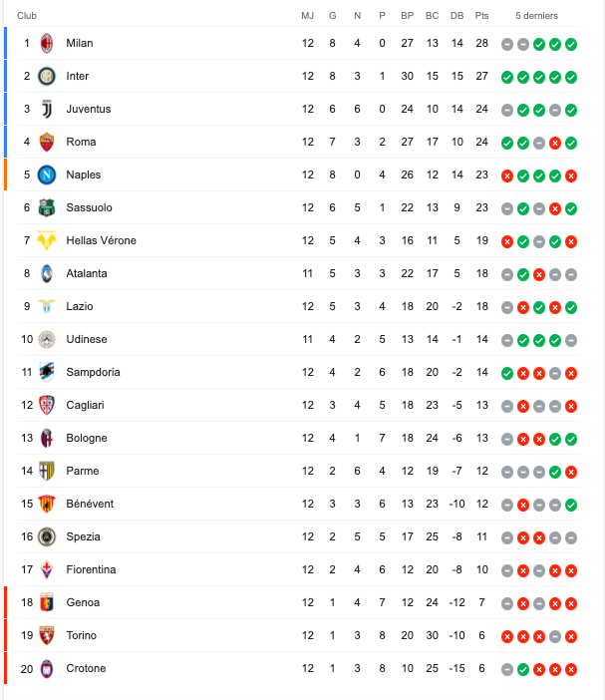Select the Genoa table row name
Viewport: 605px width, 700px height.
(83, 602)
